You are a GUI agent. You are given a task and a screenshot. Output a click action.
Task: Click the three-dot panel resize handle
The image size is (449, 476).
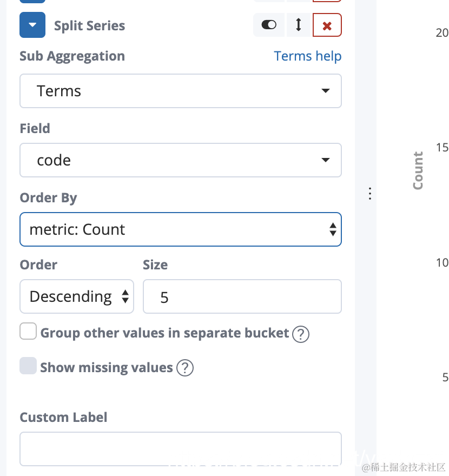click(x=370, y=194)
